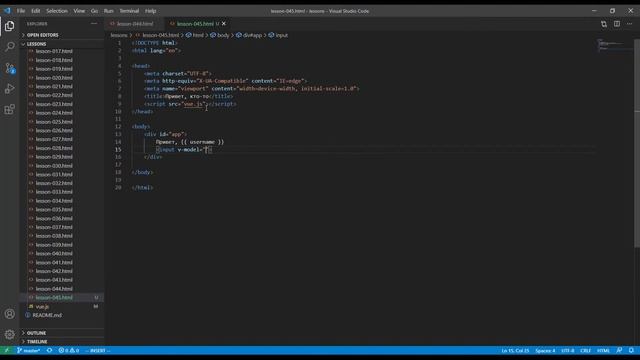Click the remote window indicator in status bar
The height and width of the screenshot is (360, 640).
(x=6, y=351)
